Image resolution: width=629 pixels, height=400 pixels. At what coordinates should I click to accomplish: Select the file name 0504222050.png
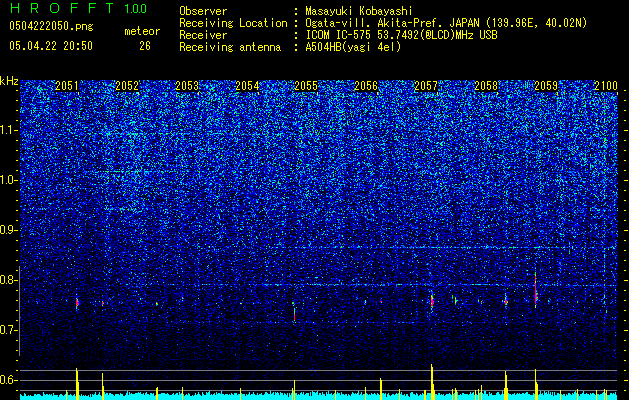(51, 26)
